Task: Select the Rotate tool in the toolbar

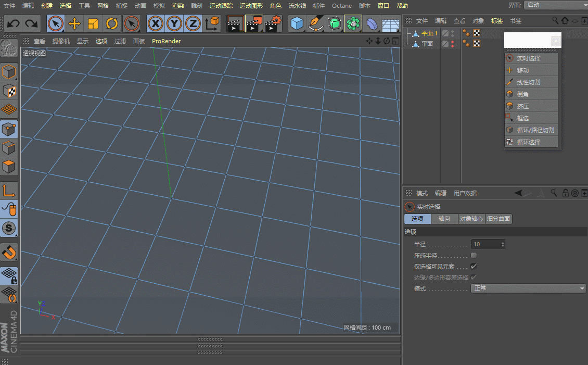Action: pyautogui.click(x=111, y=23)
